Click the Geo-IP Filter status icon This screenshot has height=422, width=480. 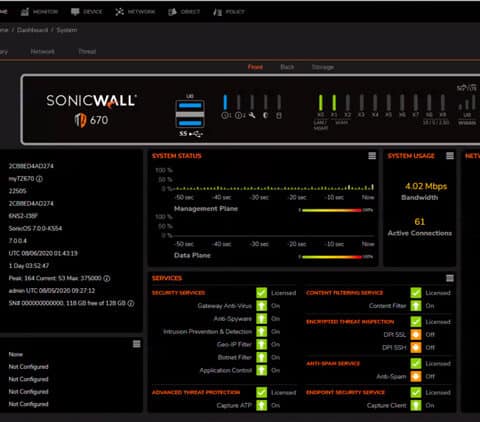262,344
